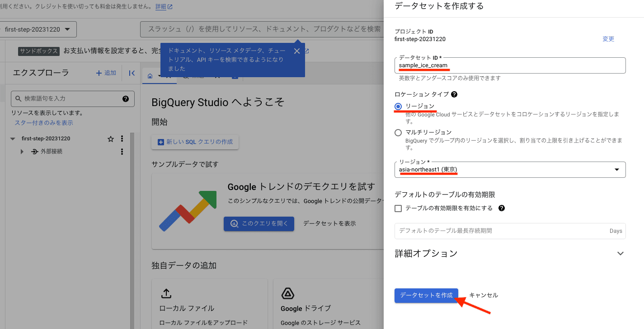Viewport: 644px width, 329px height.
Task: Click 追加 in the Explorer panel
Action: tap(106, 73)
